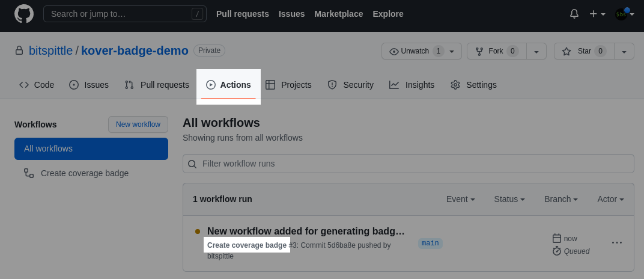Screen dimensions: 644x279
Task: Switch to the Insights tab
Action: click(x=412, y=85)
